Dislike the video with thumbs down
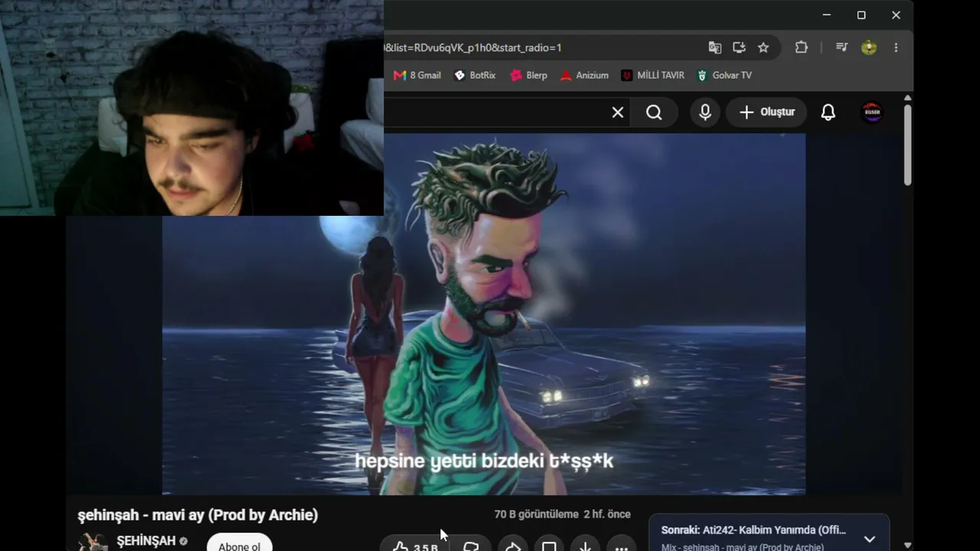Screen dimensions: 980x551 (x=470, y=546)
